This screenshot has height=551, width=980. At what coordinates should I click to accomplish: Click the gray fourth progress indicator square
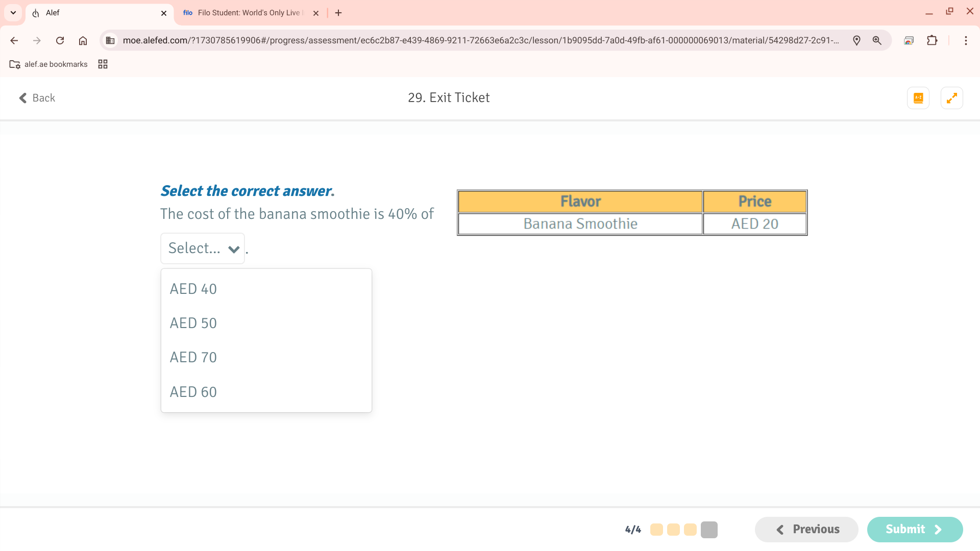point(709,530)
